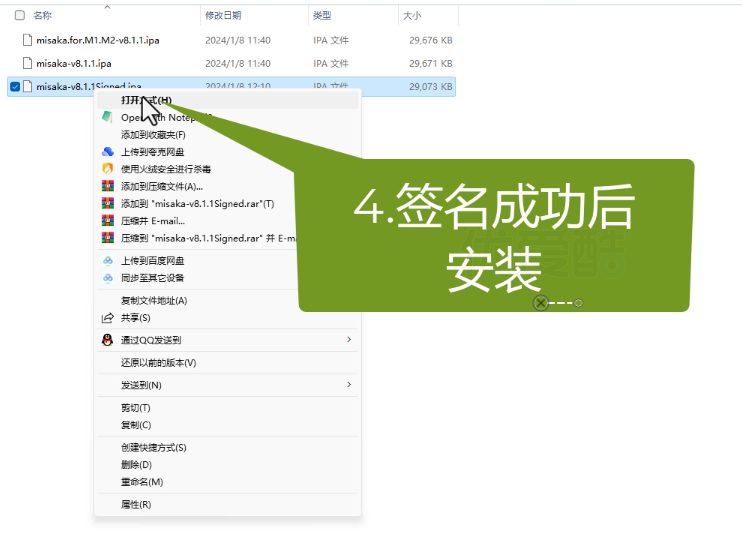This screenshot has width=742, height=537.
Task: Choose 使用火绒安全进行杀毒
Action: click(x=166, y=169)
